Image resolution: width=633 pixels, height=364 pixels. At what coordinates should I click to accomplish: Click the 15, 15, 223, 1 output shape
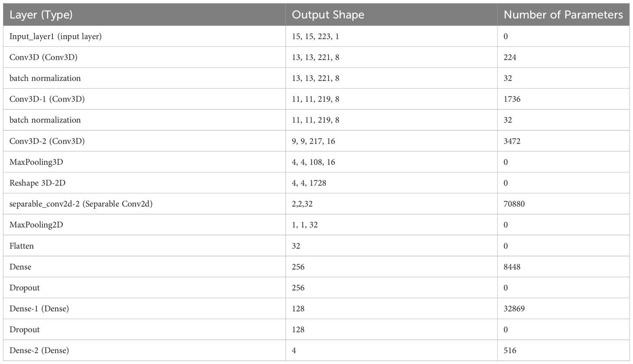click(316, 36)
